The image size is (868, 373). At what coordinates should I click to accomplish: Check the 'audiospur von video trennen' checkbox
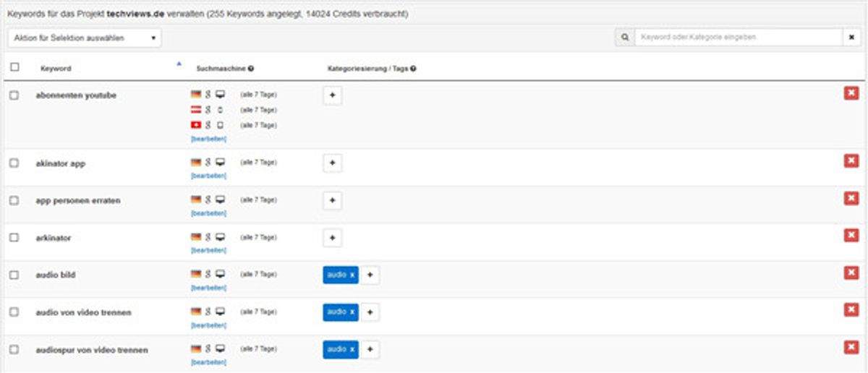coord(14,350)
